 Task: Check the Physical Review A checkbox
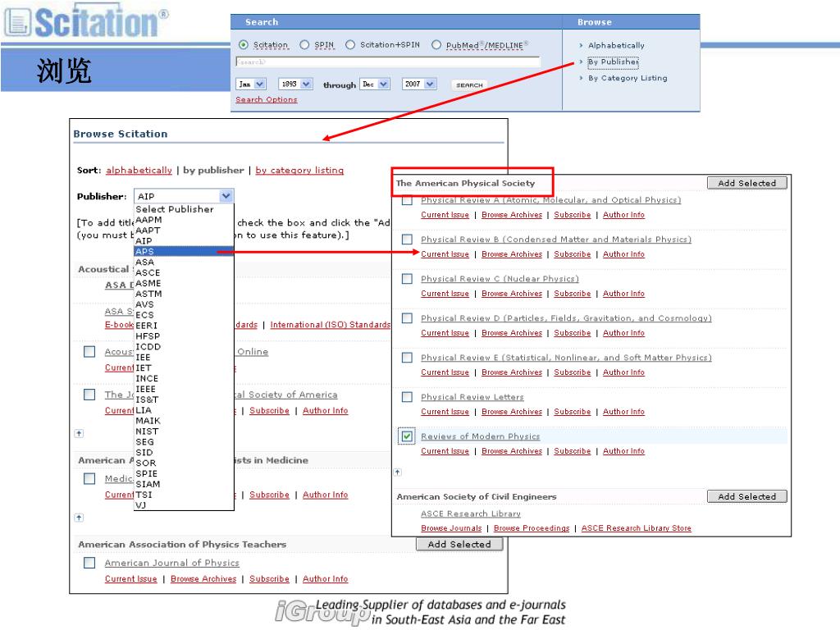click(407, 200)
